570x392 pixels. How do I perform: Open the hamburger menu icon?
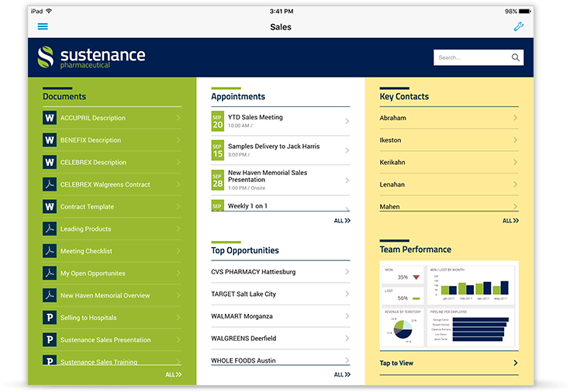(x=43, y=26)
